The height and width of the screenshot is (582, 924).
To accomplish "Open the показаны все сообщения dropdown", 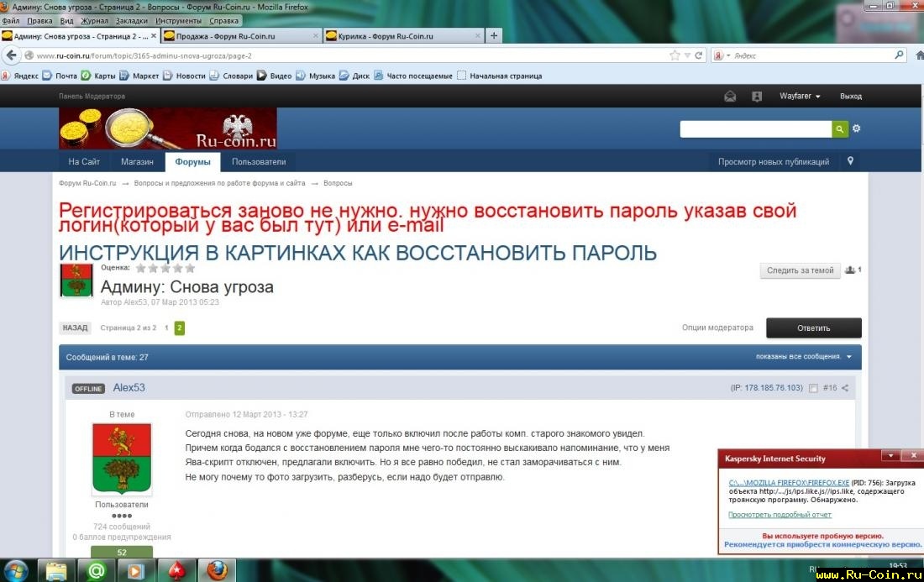I will [804, 356].
